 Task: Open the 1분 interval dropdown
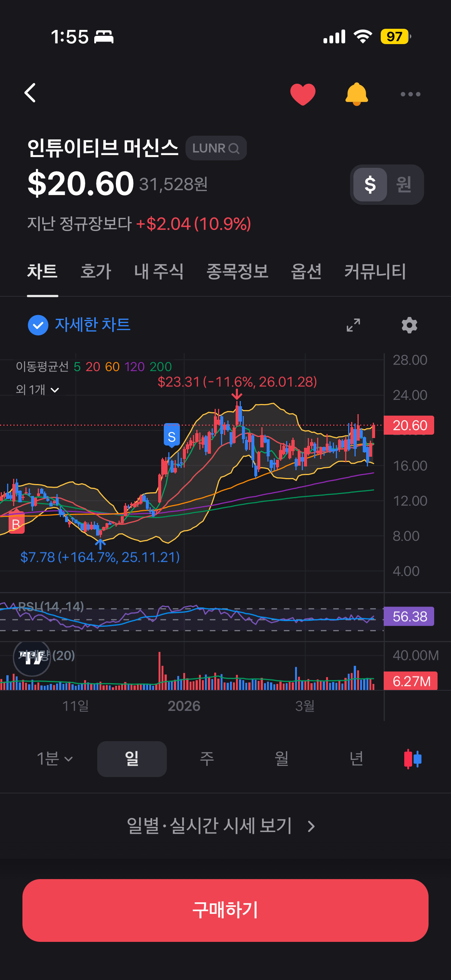point(55,759)
